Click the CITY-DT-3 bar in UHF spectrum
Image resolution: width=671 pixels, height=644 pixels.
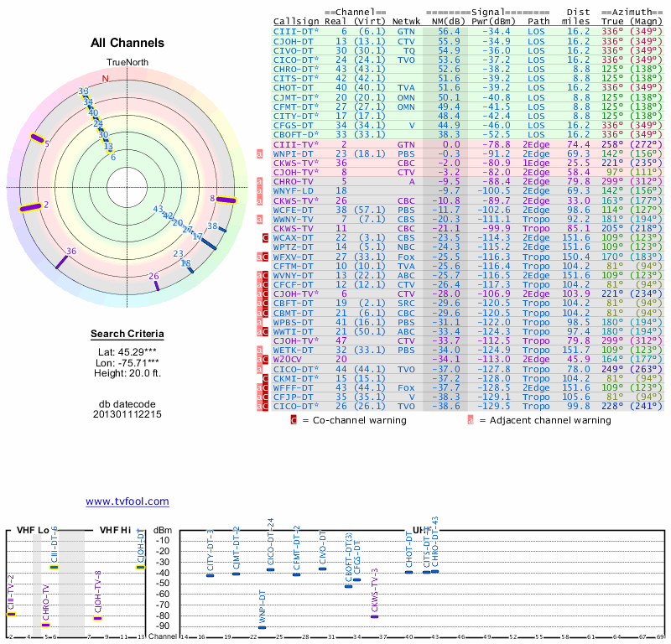click(211, 575)
